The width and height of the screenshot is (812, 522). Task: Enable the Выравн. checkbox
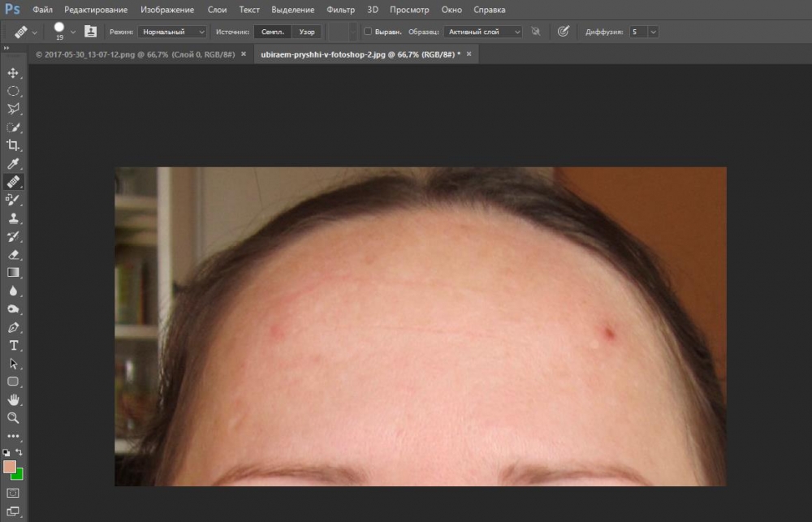(368, 32)
